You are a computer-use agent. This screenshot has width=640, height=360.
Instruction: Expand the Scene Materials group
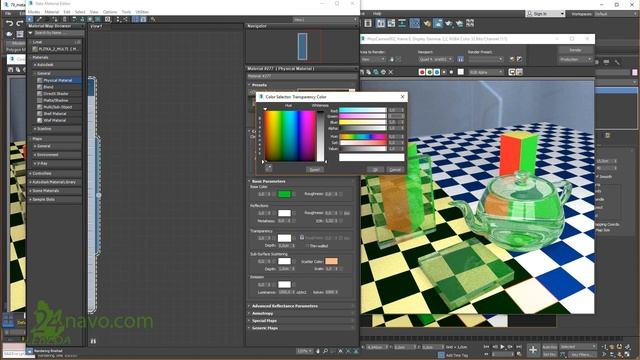point(55,191)
